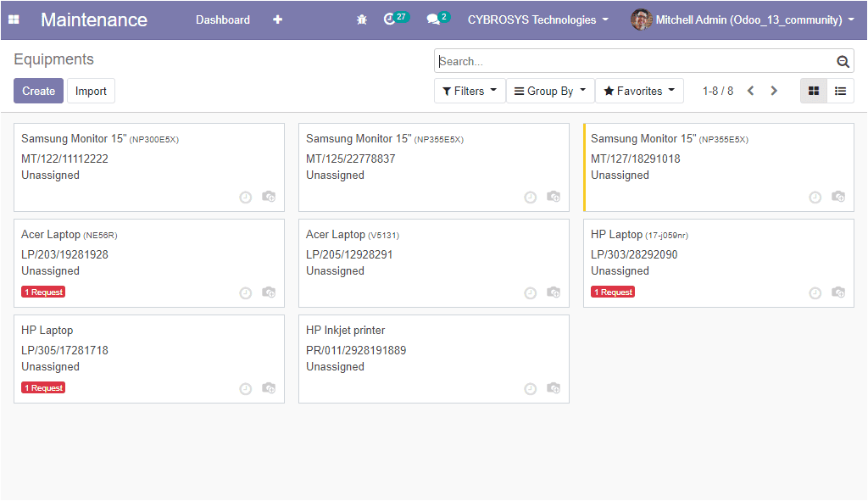Switch to kanban view
Image resolution: width=868 pixels, height=501 pixels.
pos(813,91)
